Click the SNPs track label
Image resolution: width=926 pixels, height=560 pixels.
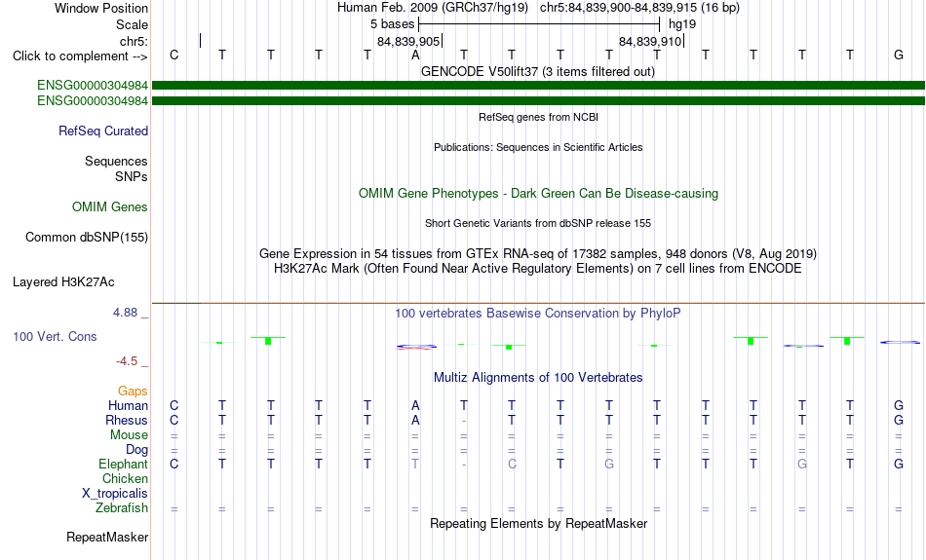coord(132,176)
